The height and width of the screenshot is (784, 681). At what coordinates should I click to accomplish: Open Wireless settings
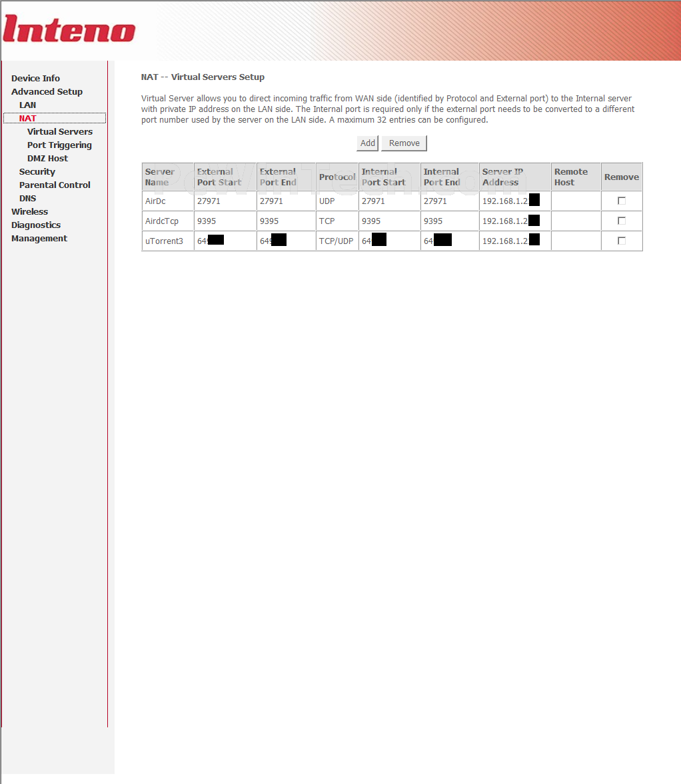click(29, 211)
